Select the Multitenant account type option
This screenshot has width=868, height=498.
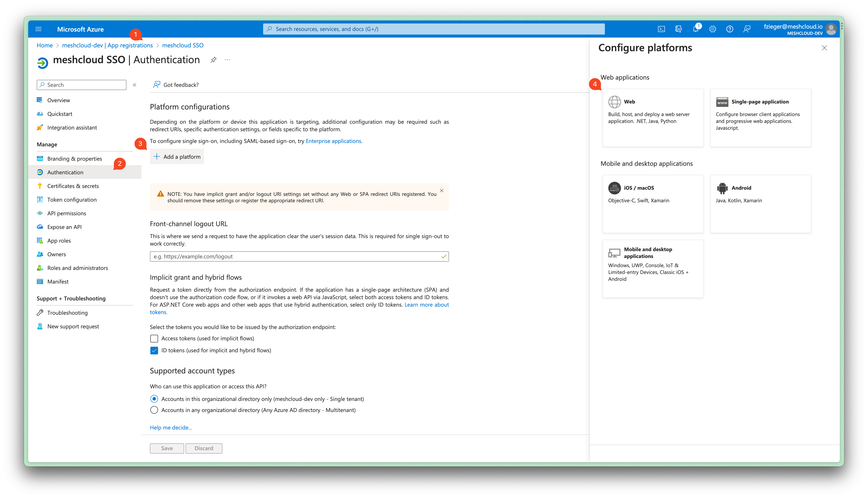154,410
